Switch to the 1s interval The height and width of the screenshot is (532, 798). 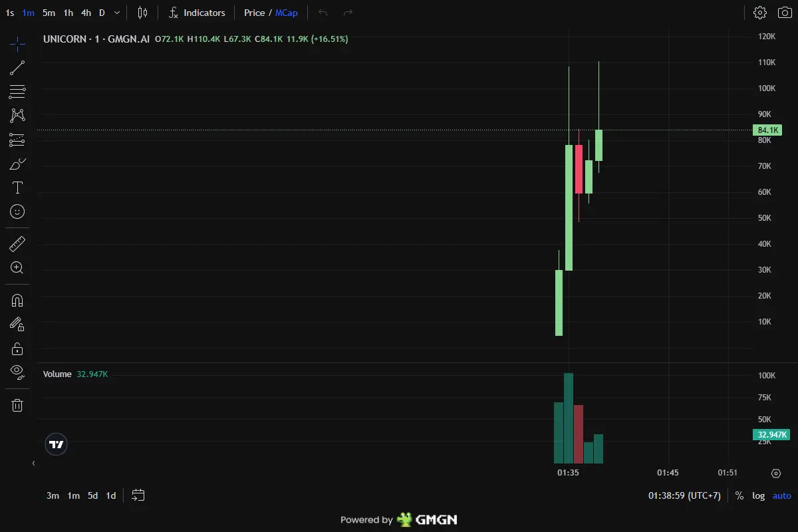(9, 13)
